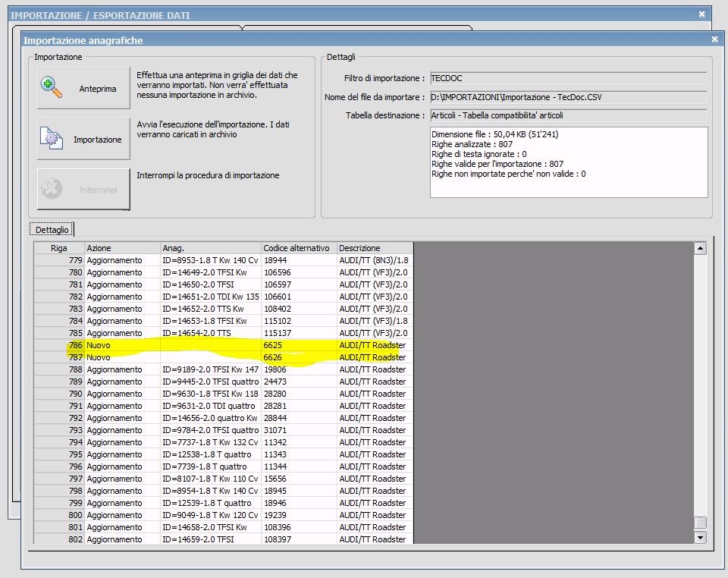This screenshot has height=578, width=728.
Task: Click the file statistics text box
Action: pyautogui.click(x=569, y=162)
